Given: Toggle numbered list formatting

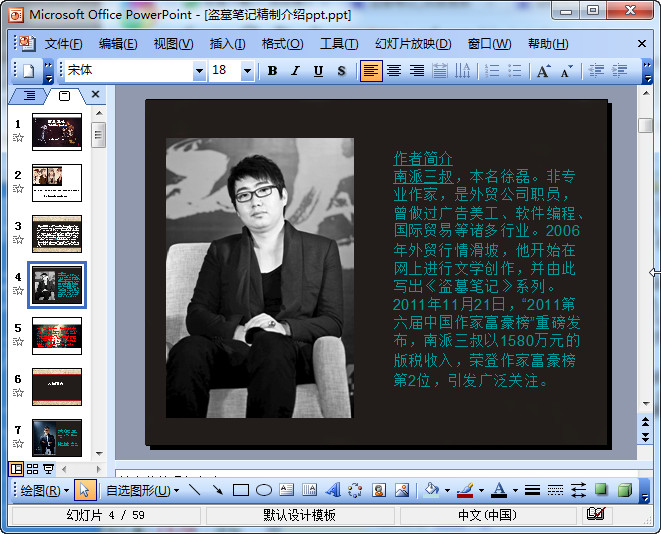Looking at the screenshot, I should 492,71.
